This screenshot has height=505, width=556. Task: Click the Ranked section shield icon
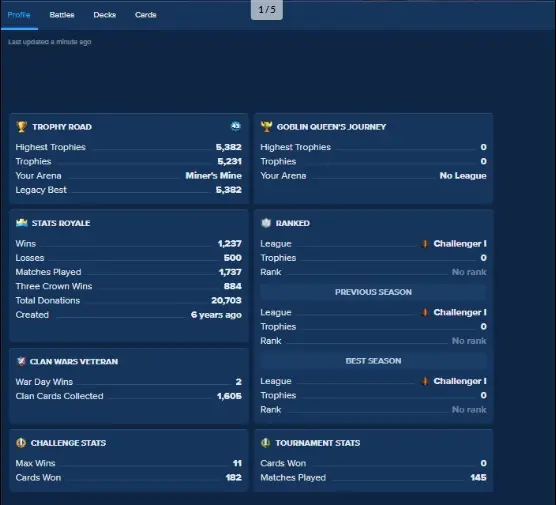point(266,223)
